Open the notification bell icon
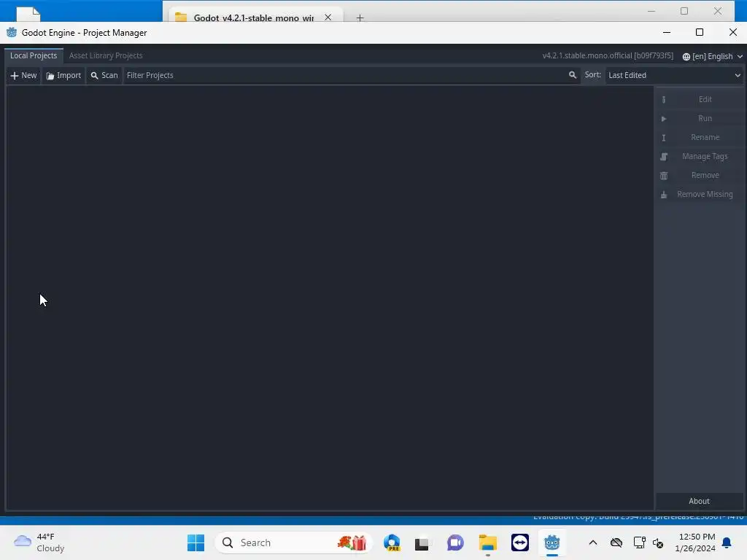 tap(727, 542)
